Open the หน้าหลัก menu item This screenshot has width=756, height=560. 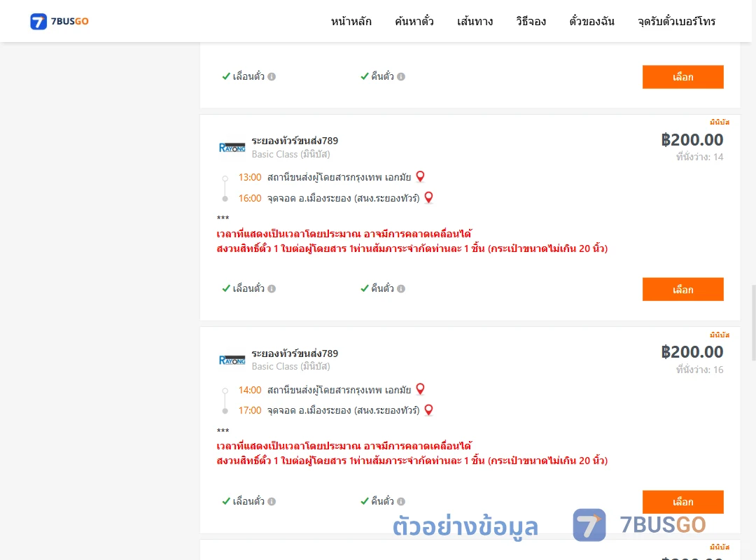pyautogui.click(x=351, y=21)
